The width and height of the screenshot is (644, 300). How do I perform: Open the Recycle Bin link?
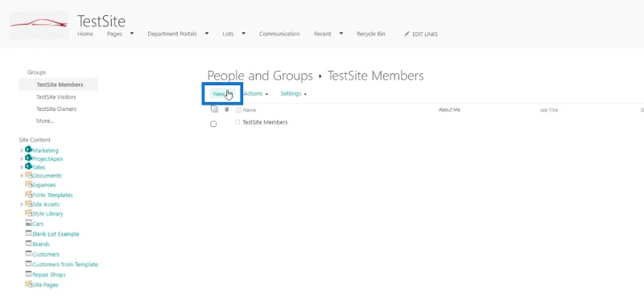371,34
